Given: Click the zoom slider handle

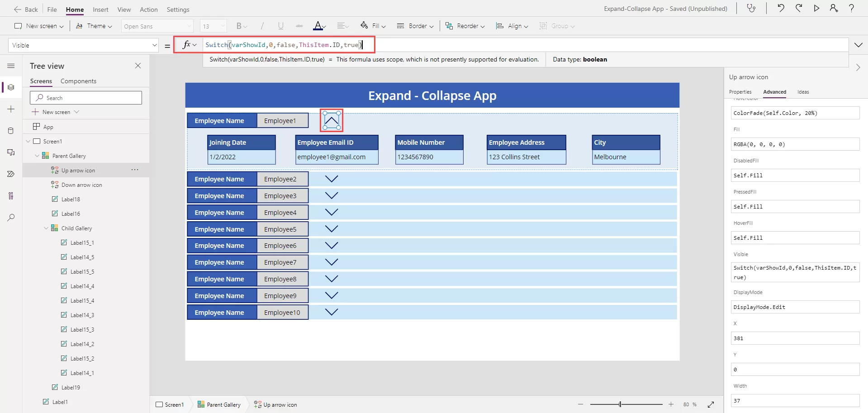Looking at the screenshot, I should pos(620,404).
